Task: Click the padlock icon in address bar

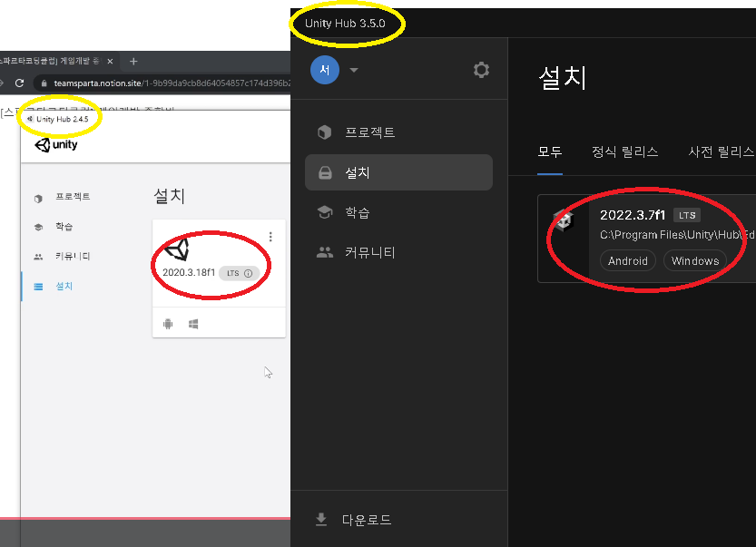Action: [x=44, y=83]
